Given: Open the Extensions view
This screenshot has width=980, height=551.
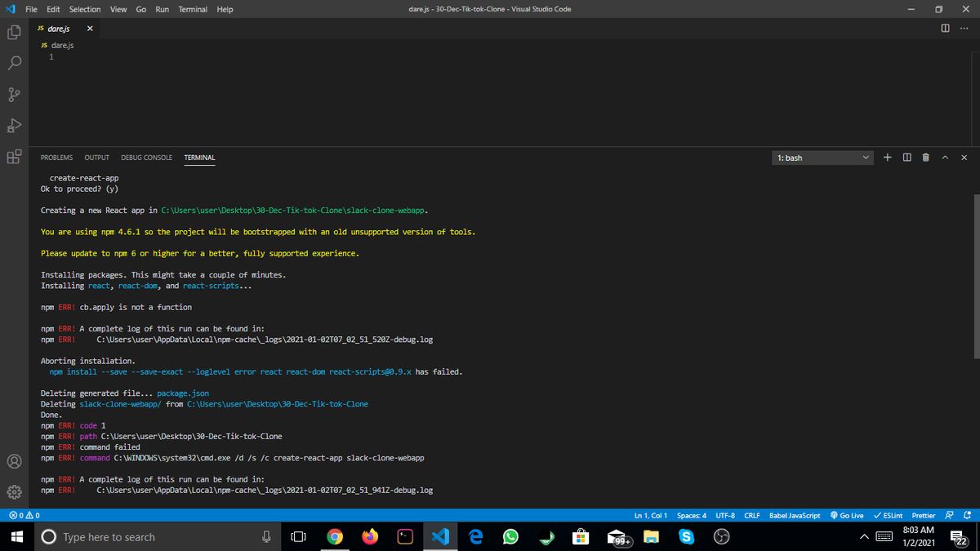Looking at the screenshot, I should (14, 157).
